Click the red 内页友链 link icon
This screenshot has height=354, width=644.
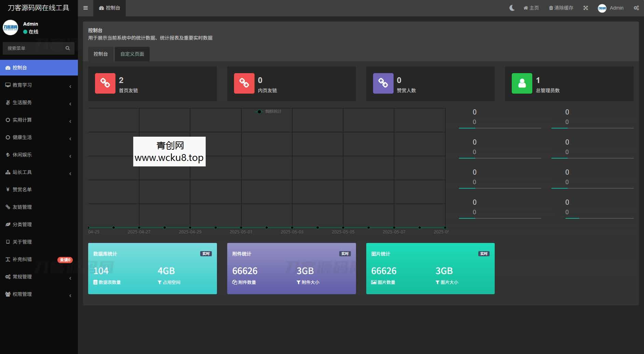pyautogui.click(x=244, y=83)
